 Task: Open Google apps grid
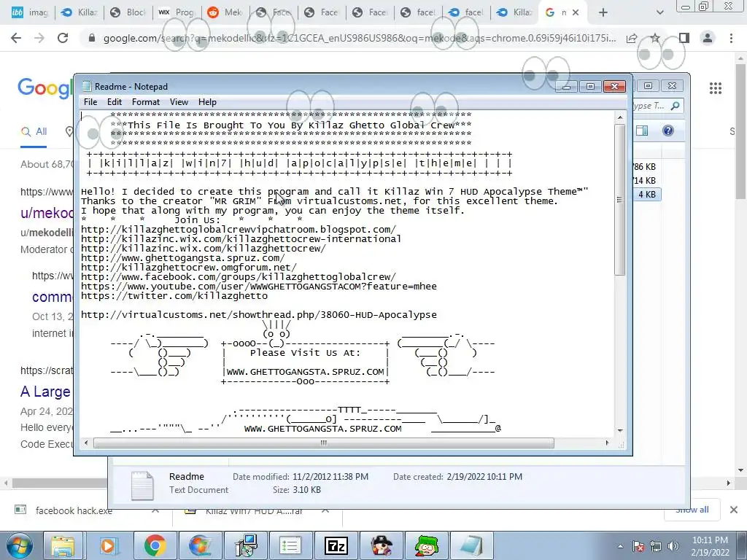(715, 88)
